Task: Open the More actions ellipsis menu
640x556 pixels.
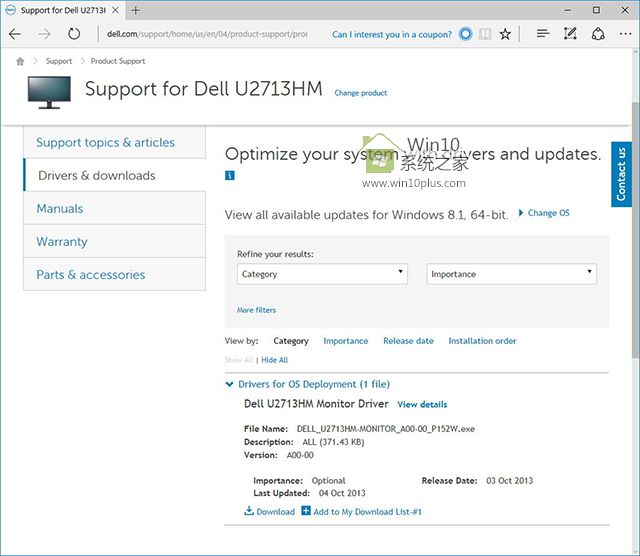Action: click(x=625, y=34)
